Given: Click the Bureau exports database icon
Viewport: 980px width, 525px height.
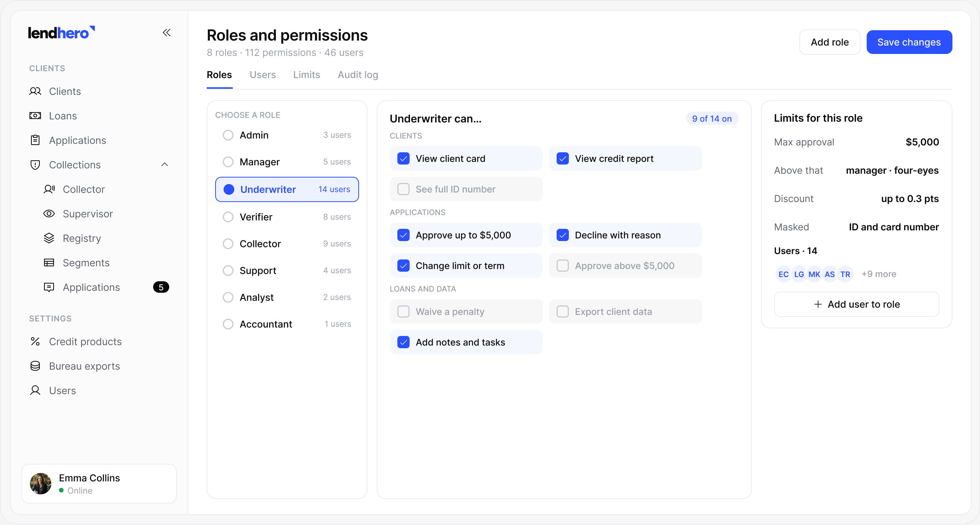Looking at the screenshot, I should point(35,366).
